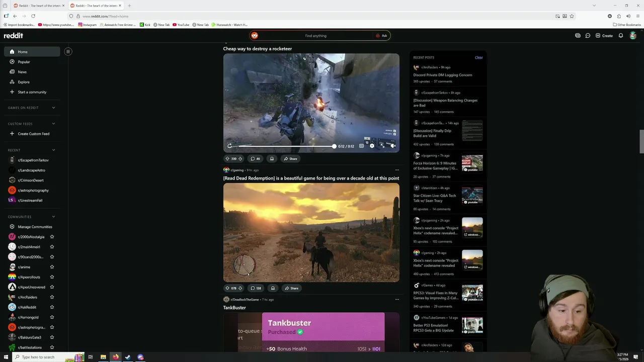Open comments on the post with 46 comments
644x362 pixels.
coord(255,159)
